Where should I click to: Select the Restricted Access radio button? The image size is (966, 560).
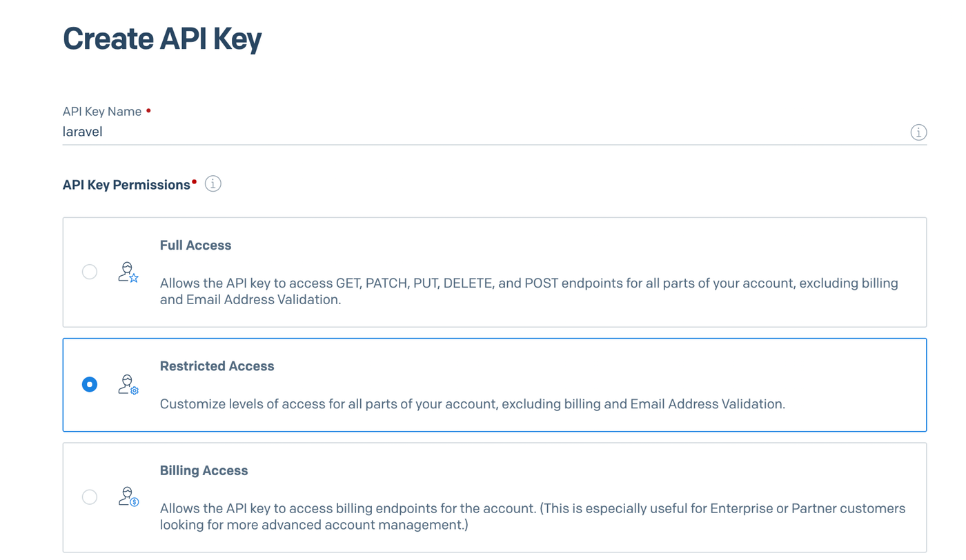coord(90,384)
